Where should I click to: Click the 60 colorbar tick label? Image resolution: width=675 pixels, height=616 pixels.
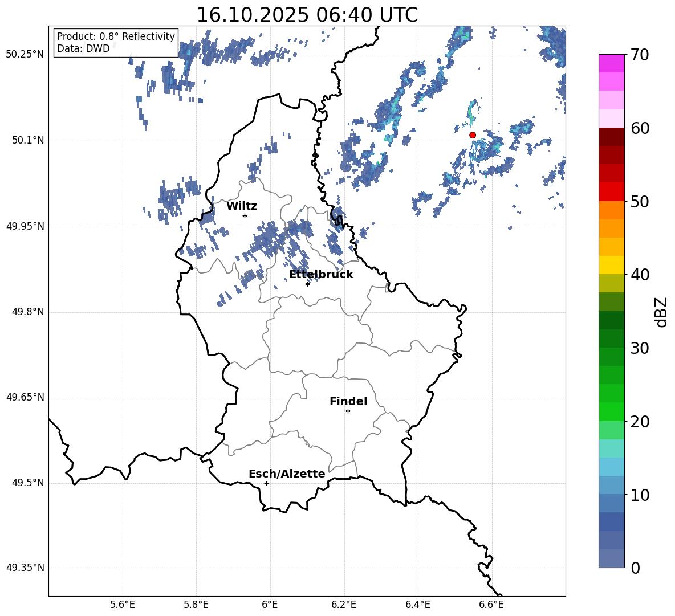click(x=640, y=128)
